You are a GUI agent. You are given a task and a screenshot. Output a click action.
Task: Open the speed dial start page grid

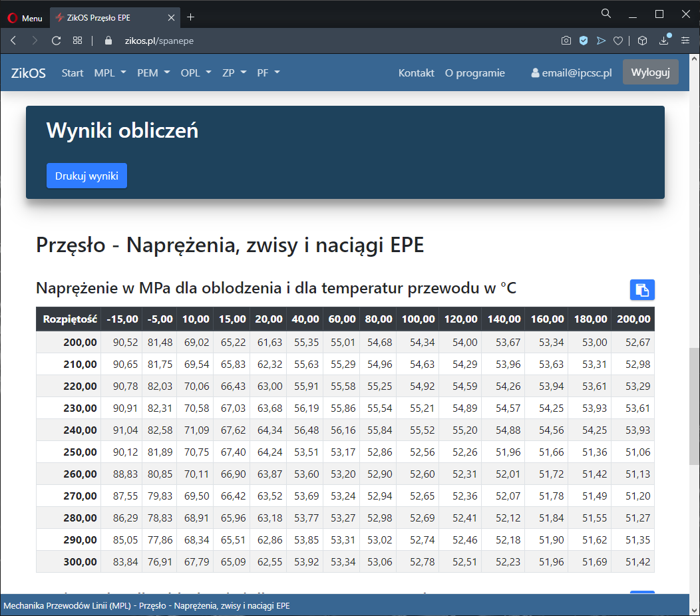pos(78,41)
